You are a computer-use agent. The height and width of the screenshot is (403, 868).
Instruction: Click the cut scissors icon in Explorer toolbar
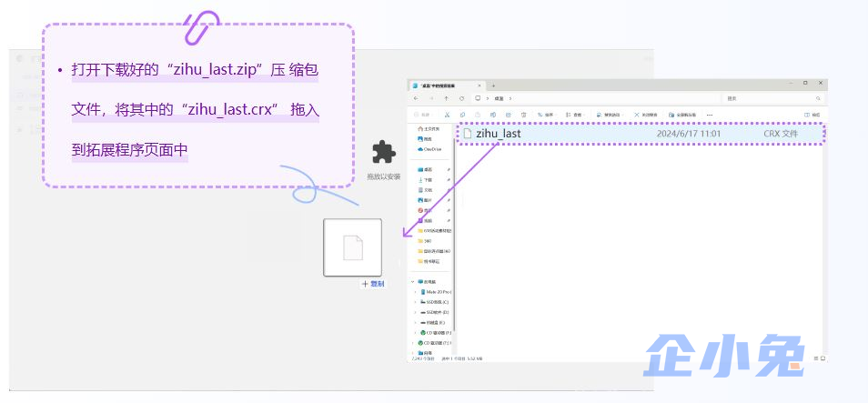pyautogui.click(x=447, y=115)
